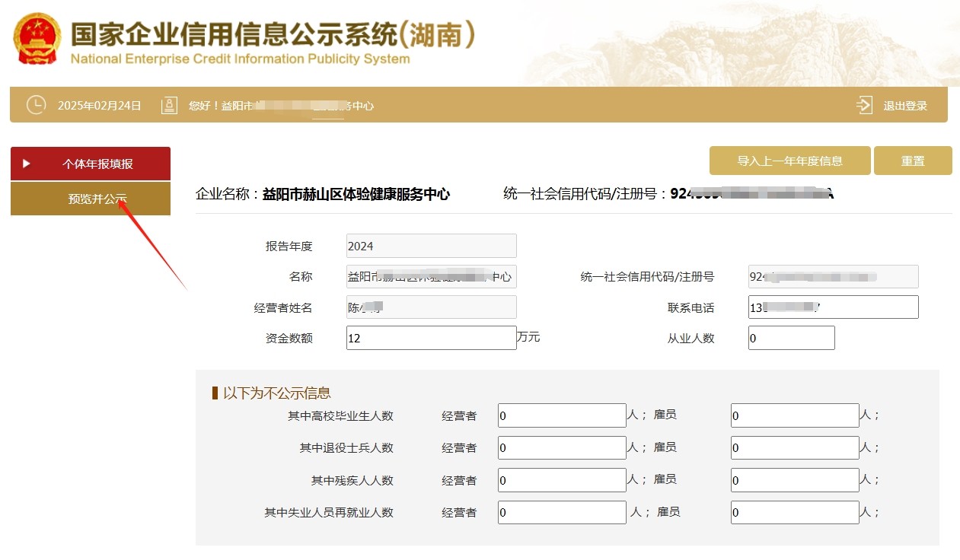This screenshot has width=960, height=560.
Task: Click the 经营者姓名 field
Action: [432, 307]
